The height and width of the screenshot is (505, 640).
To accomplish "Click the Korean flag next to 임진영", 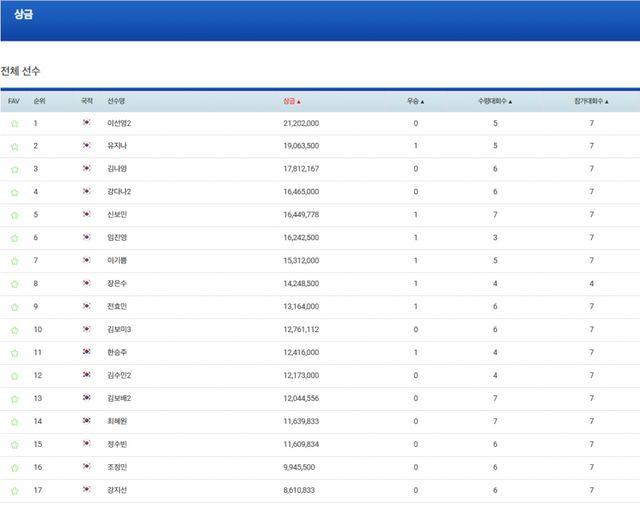I will coord(87,237).
